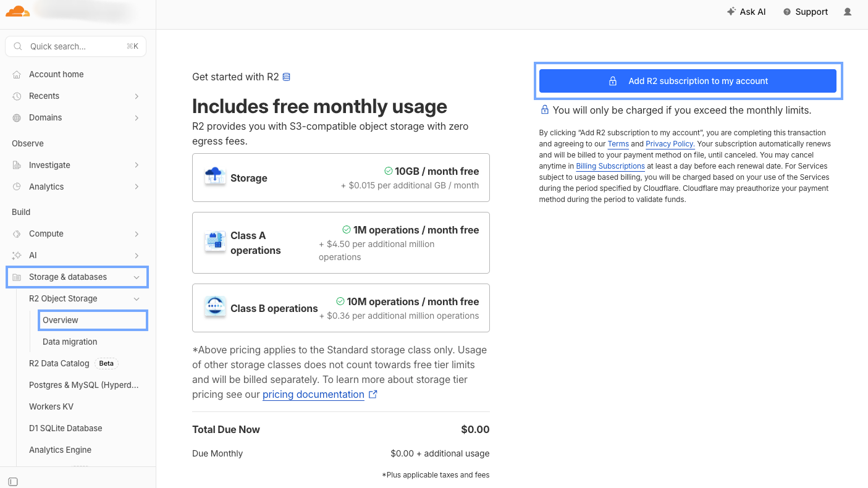
Task: Click '+ $0.015 per additional GB / month'
Action: tap(410, 185)
